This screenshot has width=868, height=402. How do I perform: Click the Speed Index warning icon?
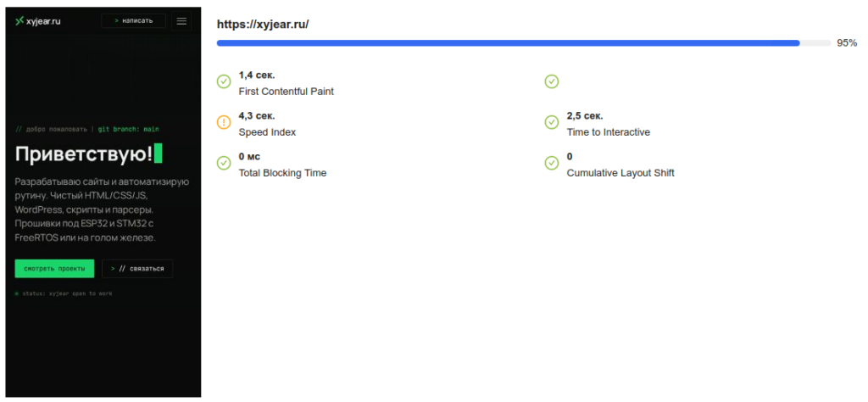point(223,122)
